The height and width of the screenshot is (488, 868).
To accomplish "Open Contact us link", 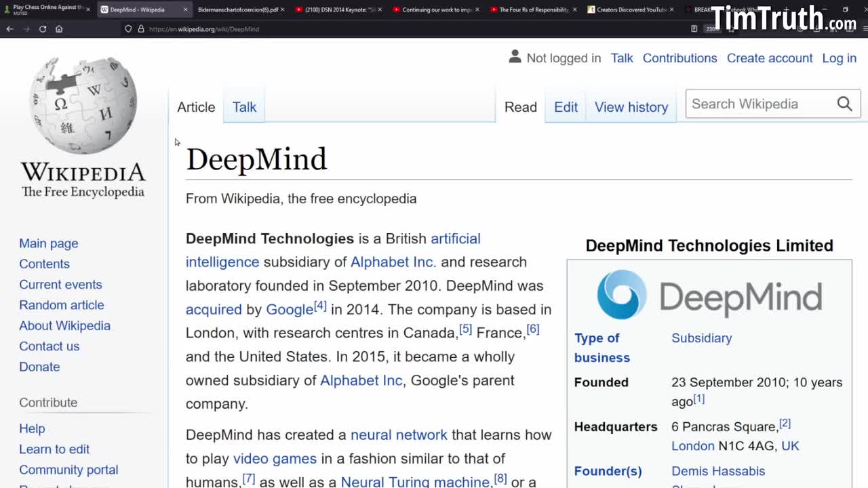I will point(49,346).
